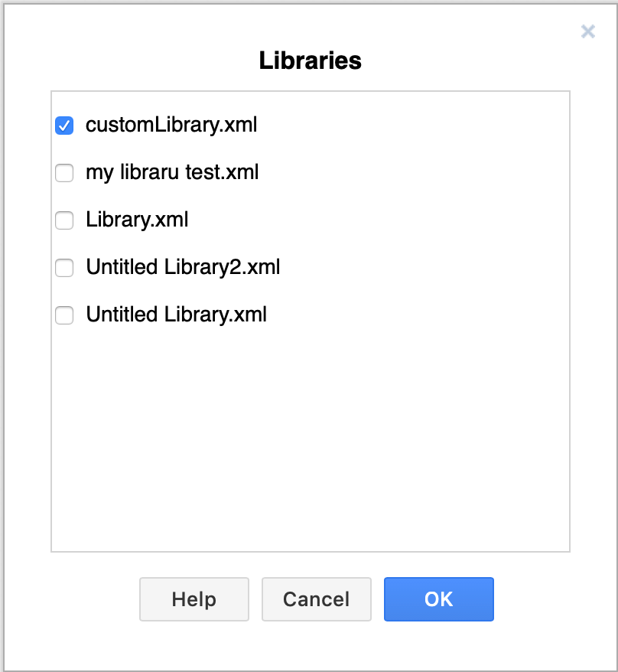Click the customLibrary.xml label text
Viewport: 618px width, 672px height.
(x=171, y=125)
